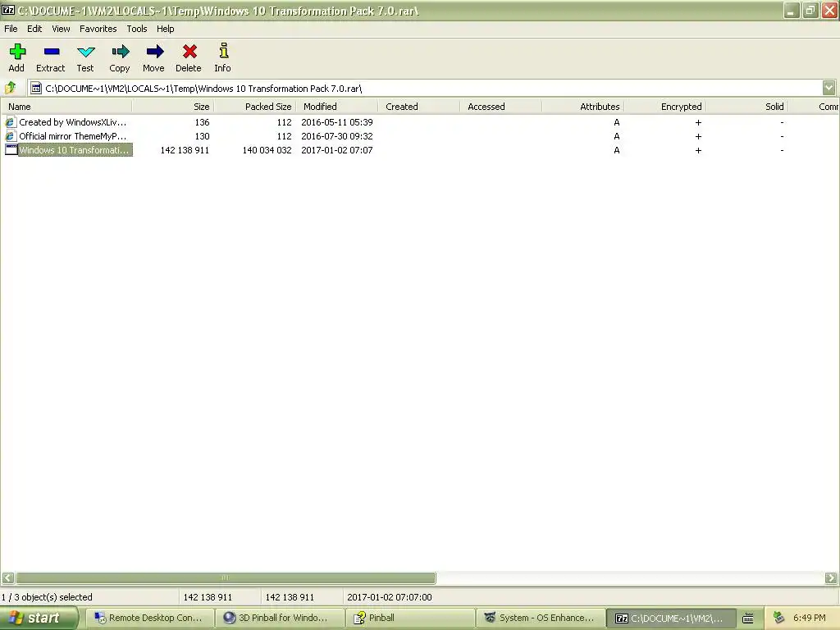Open the address bar dropdown arrow
The height and width of the screenshot is (630, 840).
click(x=829, y=87)
